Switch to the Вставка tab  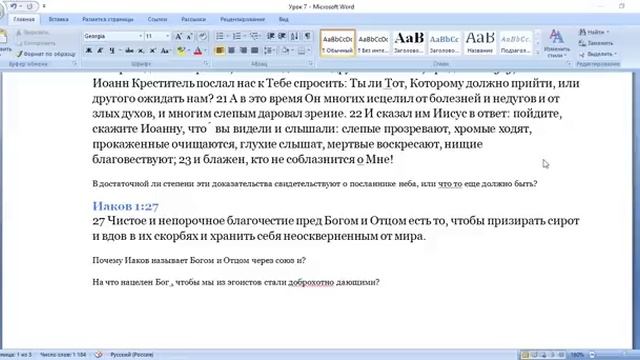(x=58, y=19)
